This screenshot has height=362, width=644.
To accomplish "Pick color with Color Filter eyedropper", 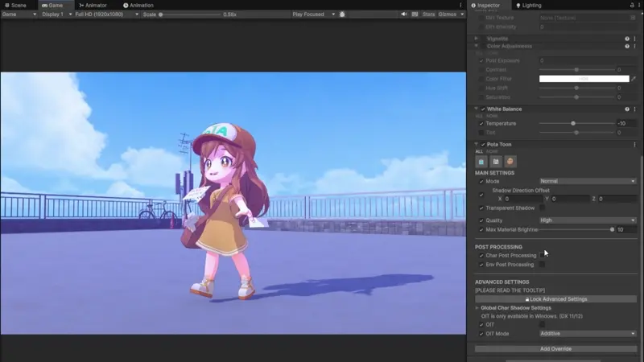I will click(x=634, y=79).
